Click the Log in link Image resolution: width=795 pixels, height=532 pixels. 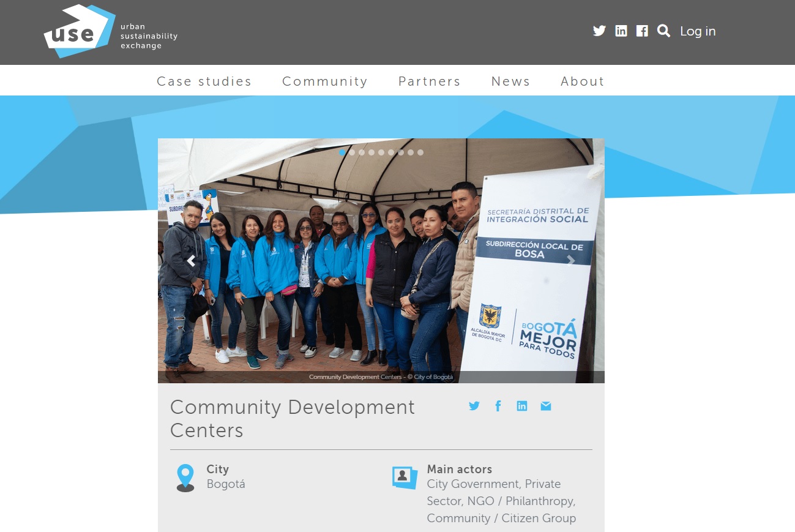[x=698, y=31]
